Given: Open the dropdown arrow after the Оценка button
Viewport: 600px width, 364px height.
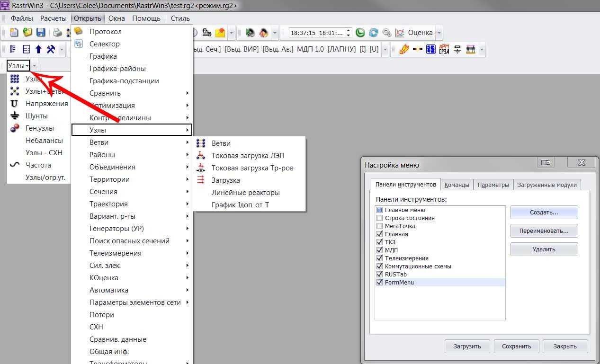Looking at the screenshot, I should pyautogui.click(x=439, y=33).
